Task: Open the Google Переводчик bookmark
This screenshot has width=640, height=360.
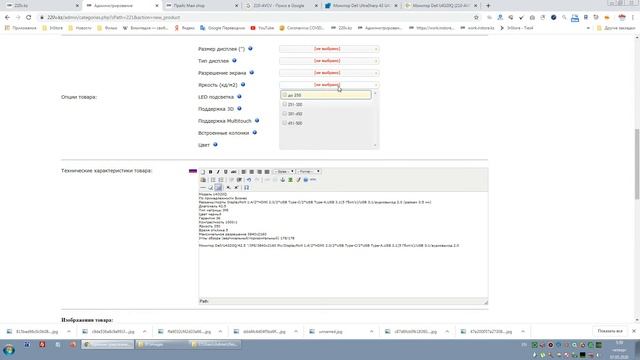Action: 223,28
